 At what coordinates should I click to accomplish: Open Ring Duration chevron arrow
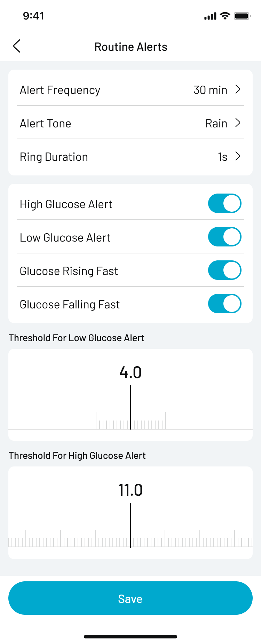pos(238,157)
